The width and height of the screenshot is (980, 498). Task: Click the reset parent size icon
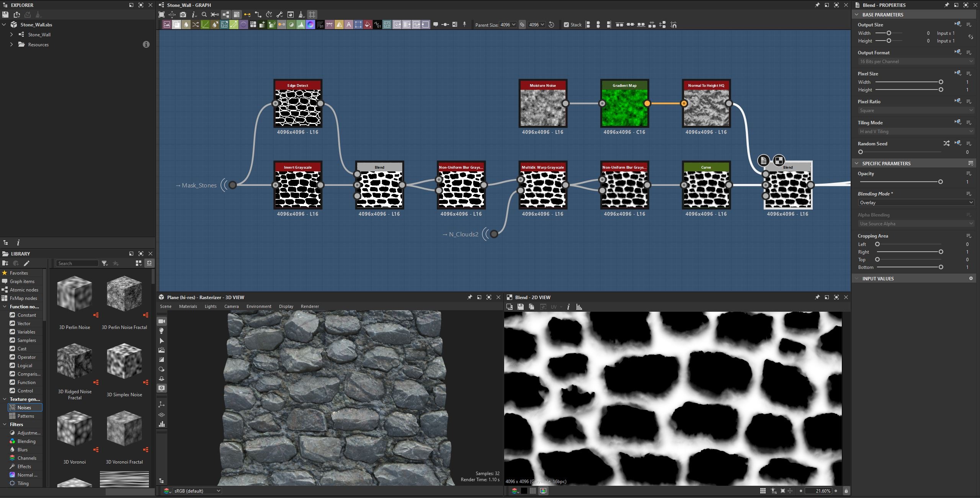(551, 25)
